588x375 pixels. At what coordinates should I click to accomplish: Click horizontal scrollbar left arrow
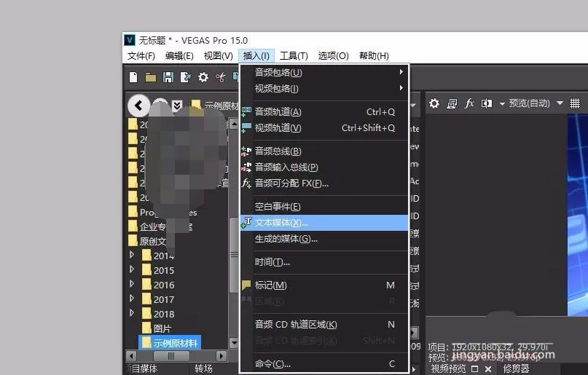click(131, 355)
